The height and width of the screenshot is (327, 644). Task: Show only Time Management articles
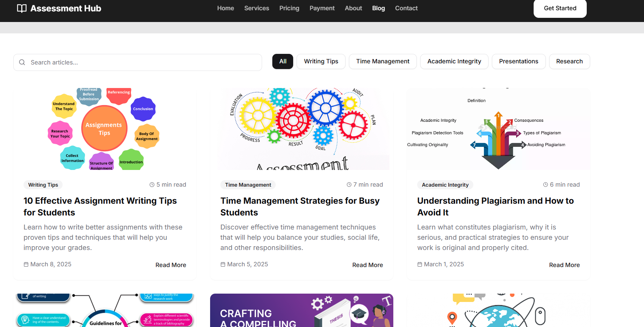click(383, 61)
